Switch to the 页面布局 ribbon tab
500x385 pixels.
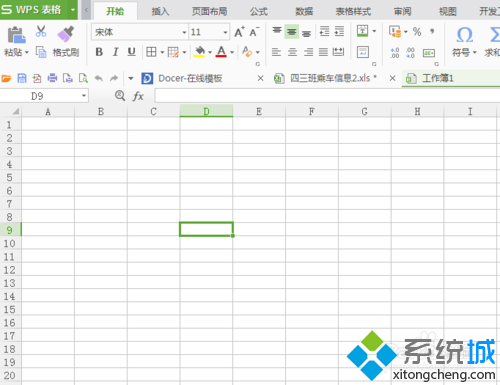pyautogui.click(x=209, y=12)
